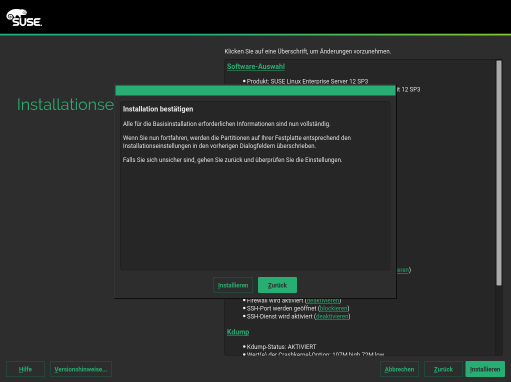This screenshot has height=382, width=511.
Task: Click the 'Klicken Sie auf eine Überschrift' instruction text
Action: point(308,51)
